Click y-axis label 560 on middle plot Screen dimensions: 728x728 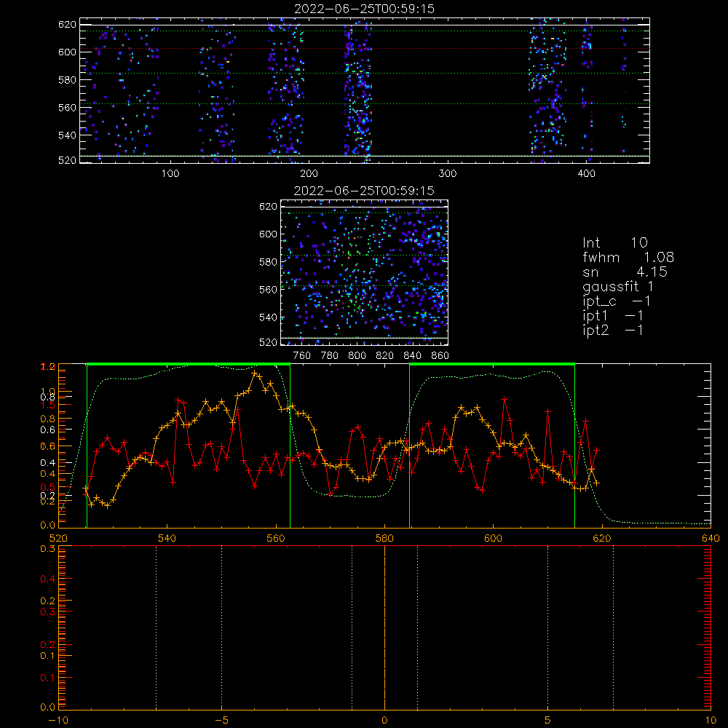pos(269,290)
